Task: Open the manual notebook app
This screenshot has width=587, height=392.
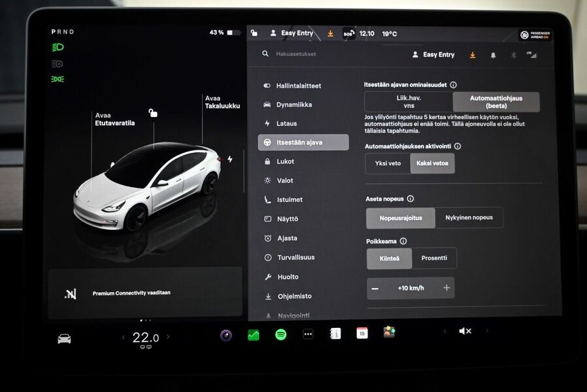Action: click(335, 333)
